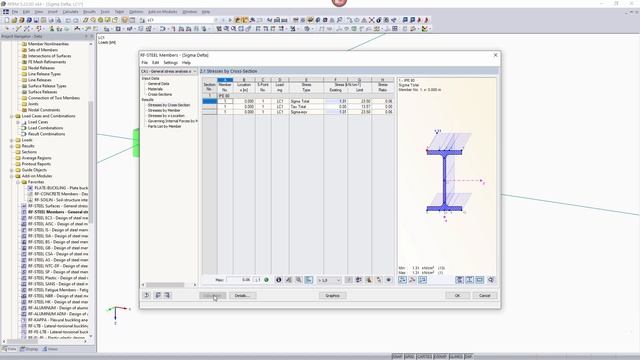This screenshot has height=360, width=640.
Task: Select General Data in dialog tree
Action: coord(158,84)
